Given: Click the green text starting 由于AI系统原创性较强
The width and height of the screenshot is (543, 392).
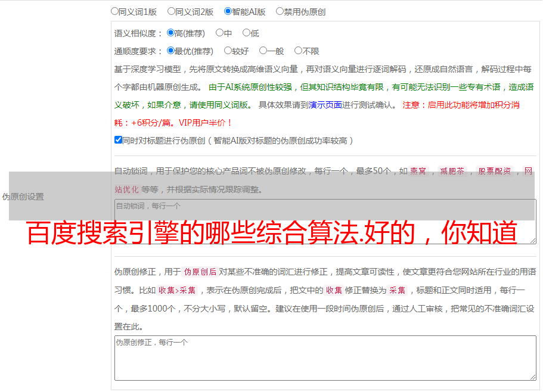Looking at the screenshot, I should point(324,96).
